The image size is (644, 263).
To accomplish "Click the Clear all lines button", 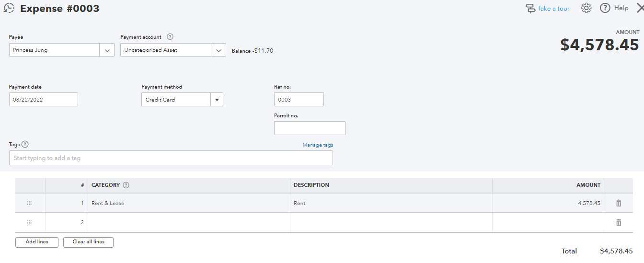I will coord(88,242).
